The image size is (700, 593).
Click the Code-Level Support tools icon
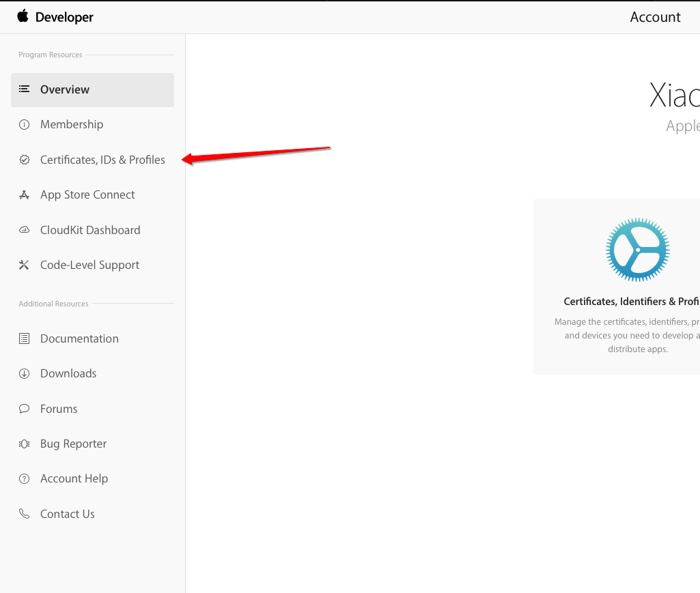pos(24,265)
